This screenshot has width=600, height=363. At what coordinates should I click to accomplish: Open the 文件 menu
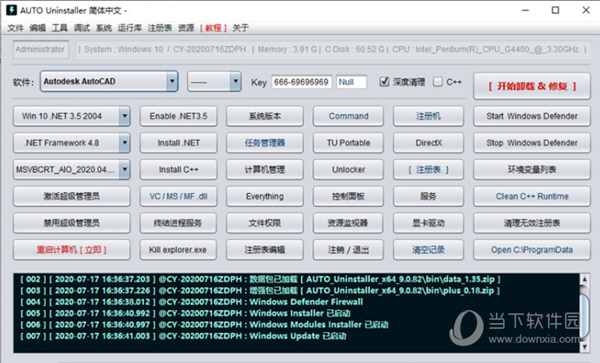pos(15,28)
